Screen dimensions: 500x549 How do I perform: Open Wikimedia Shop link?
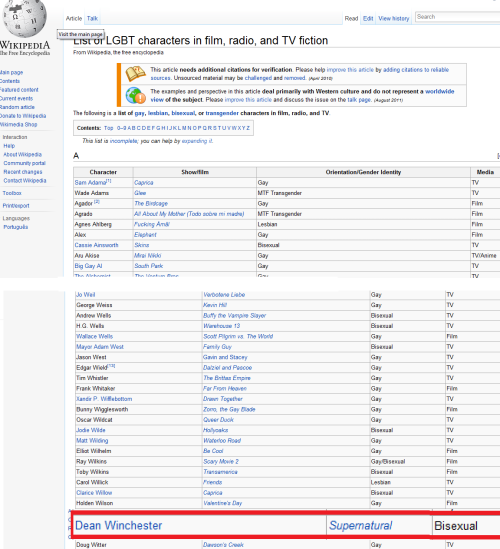tap(18, 125)
